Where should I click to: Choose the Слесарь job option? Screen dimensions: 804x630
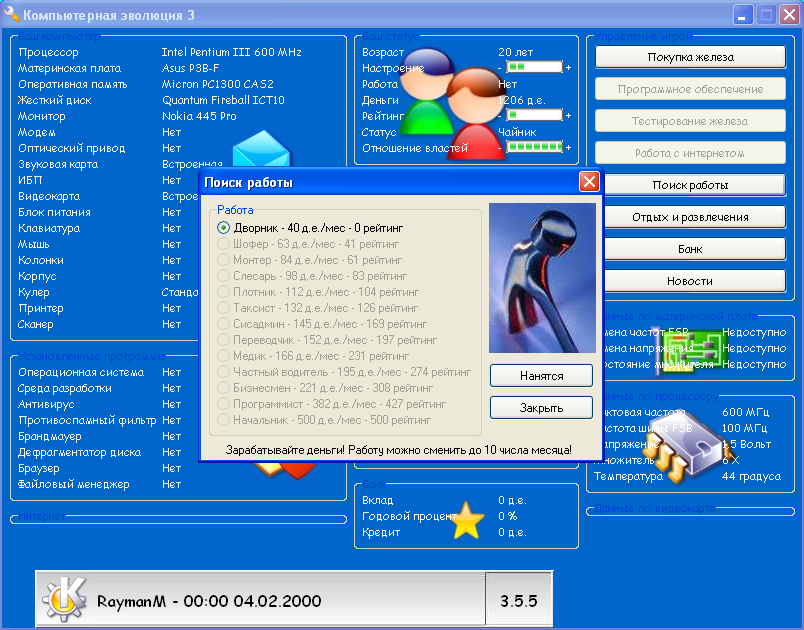coord(223,275)
